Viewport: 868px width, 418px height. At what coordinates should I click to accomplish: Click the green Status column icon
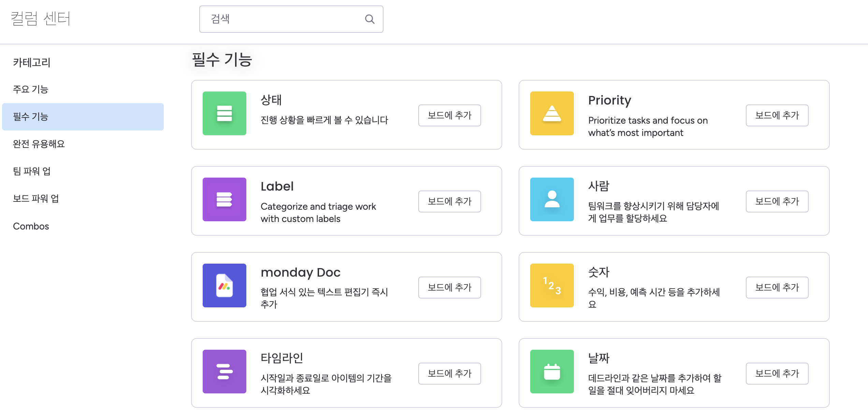click(x=224, y=113)
